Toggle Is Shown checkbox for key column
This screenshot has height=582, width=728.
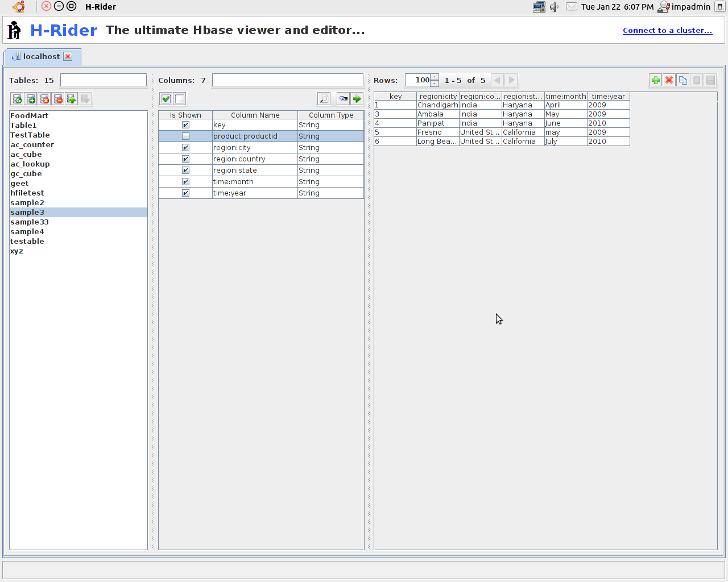(185, 125)
